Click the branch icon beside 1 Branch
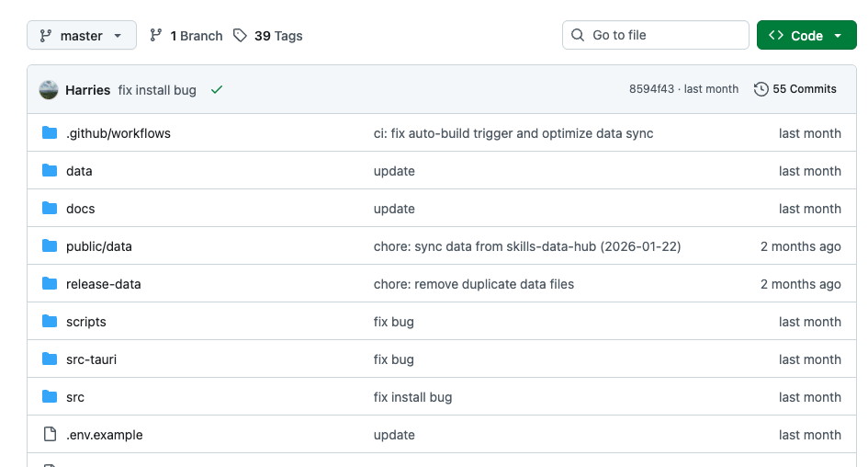 coord(155,36)
